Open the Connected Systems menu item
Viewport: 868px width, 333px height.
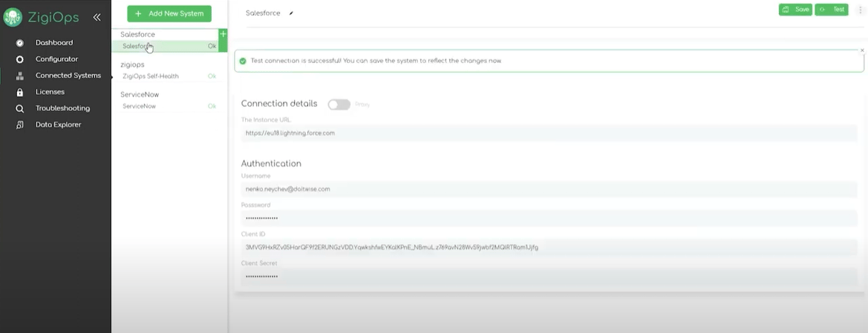coord(68,75)
